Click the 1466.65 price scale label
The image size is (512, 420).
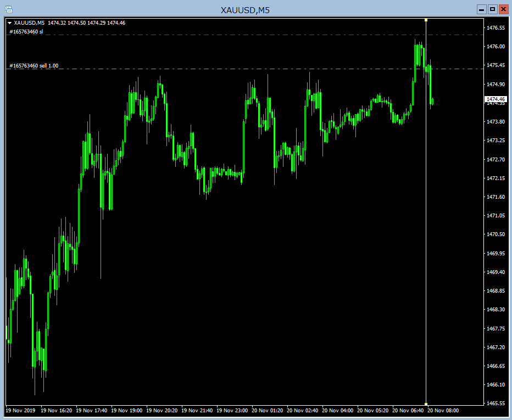(496, 366)
